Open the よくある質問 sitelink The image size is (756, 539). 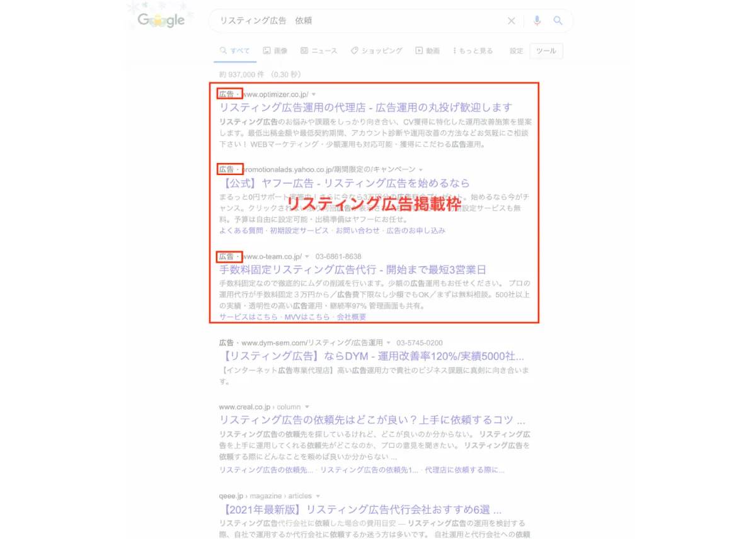coord(242,230)
